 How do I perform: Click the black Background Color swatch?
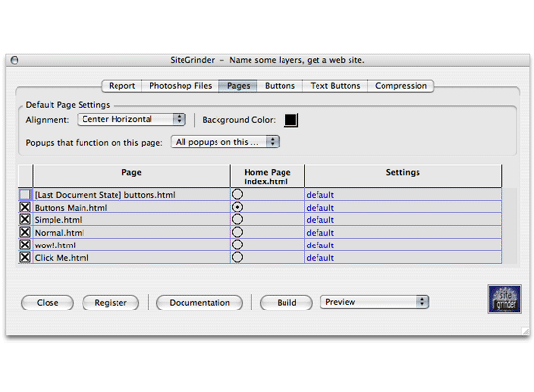point(291,120)
